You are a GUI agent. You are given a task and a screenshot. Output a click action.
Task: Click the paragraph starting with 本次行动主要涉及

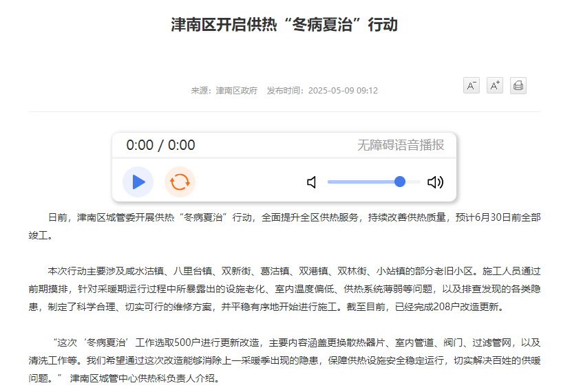(284, 289)
